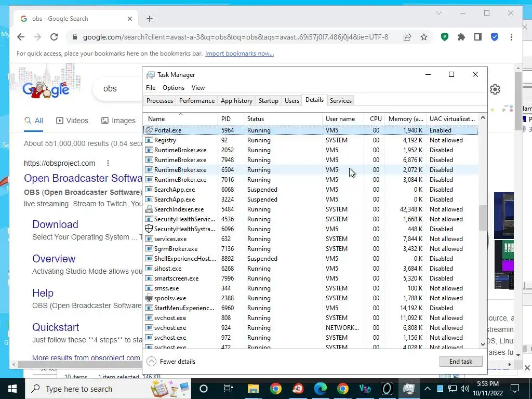The height and width of the screenshot is (399, 532).
Task: Switch to the Users tab
Action: pos(292,101)
